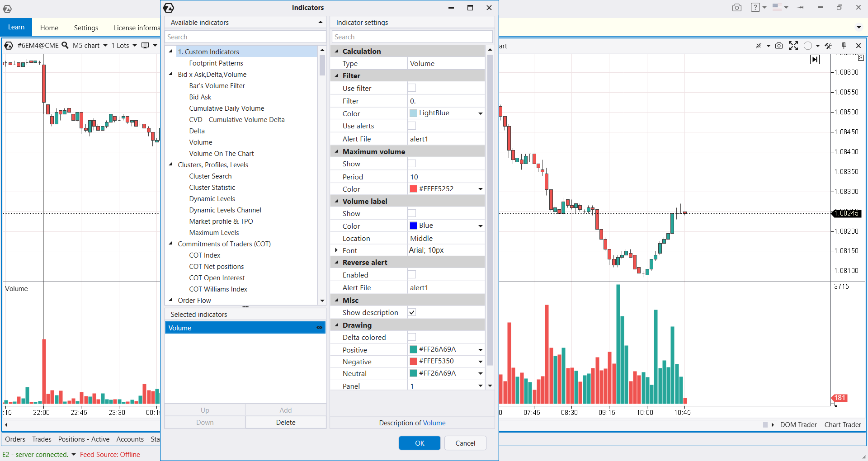Open the Settings menu
This screenshot has width=868, height=461.
coord(86,28)
